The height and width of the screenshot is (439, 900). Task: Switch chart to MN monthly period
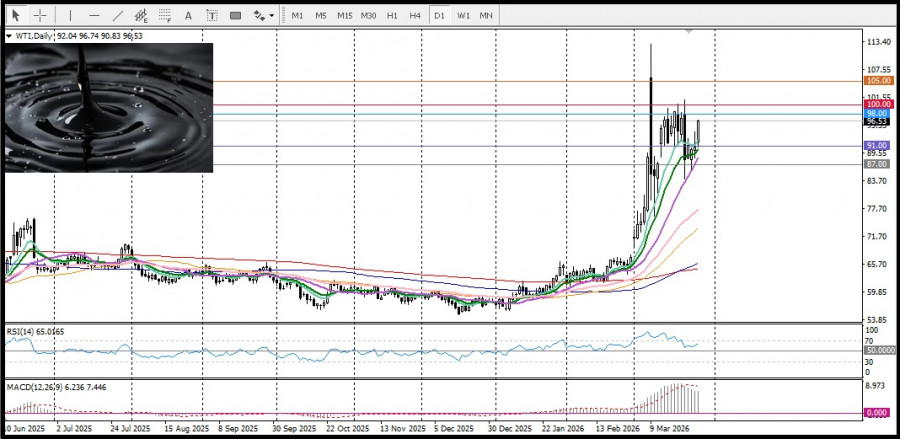[x=486, y=16]
